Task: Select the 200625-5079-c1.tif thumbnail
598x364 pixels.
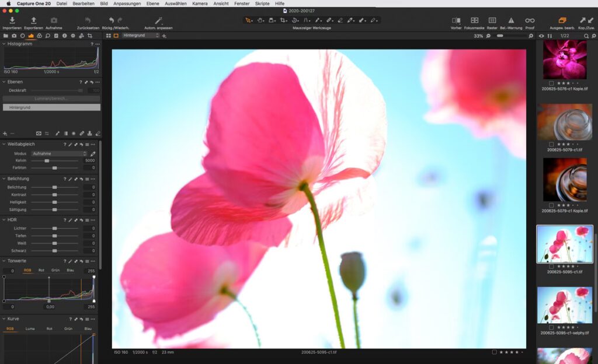Action: tap(565, 122)
